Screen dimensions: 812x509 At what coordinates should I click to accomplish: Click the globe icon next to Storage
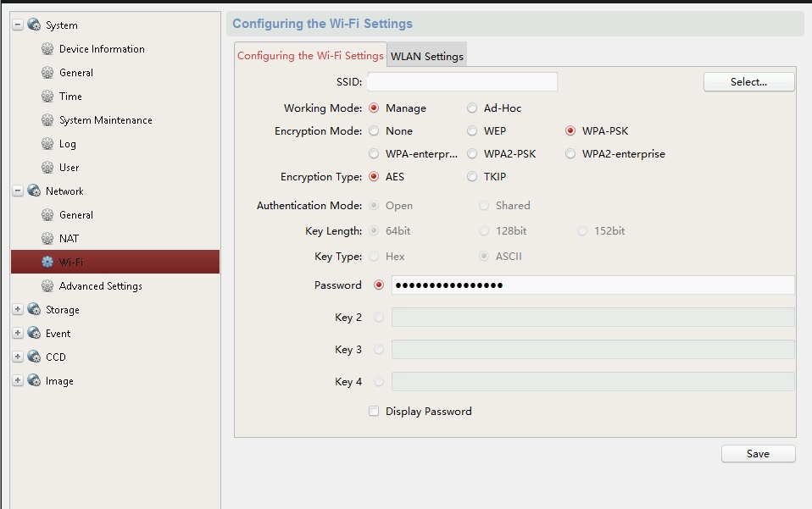[x=34, y=310]
